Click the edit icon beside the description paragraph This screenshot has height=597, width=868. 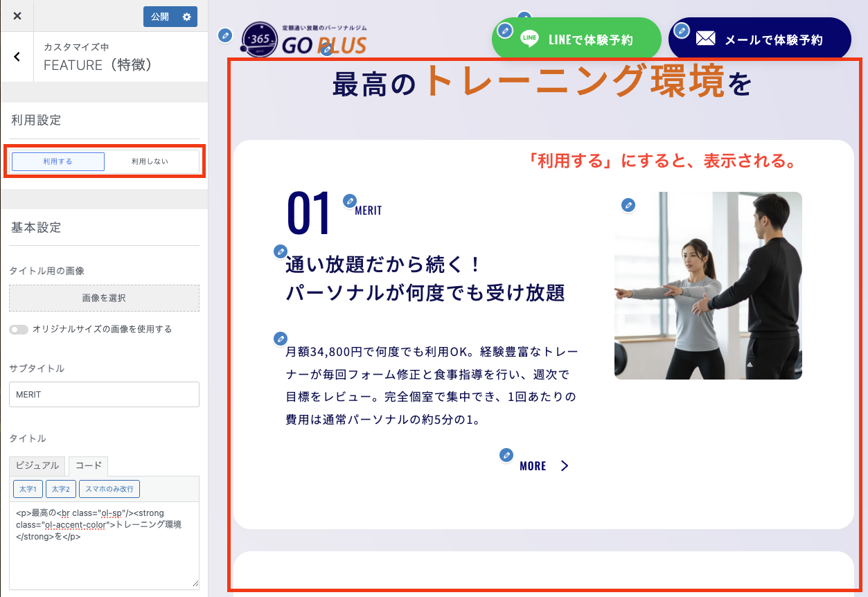tap(281, 339)
